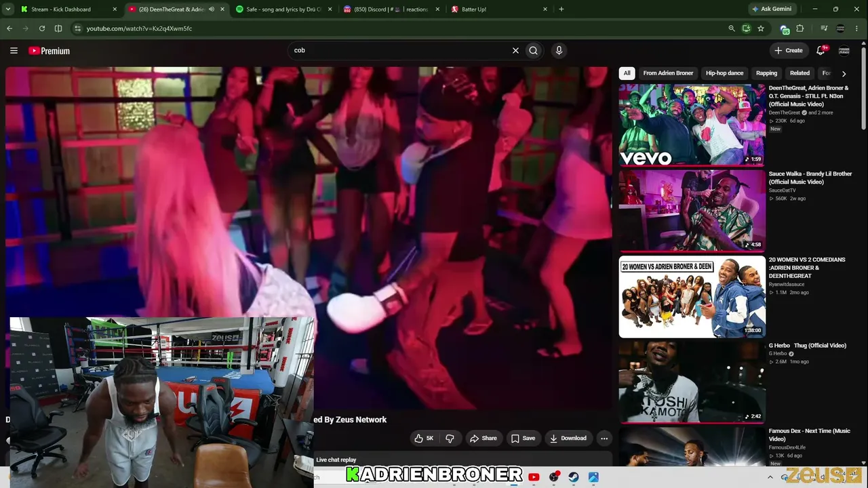Viewport: 868px width, 488px height.
Task: Visit the FamousDex4Life channel link
Action: coord(787,447)
